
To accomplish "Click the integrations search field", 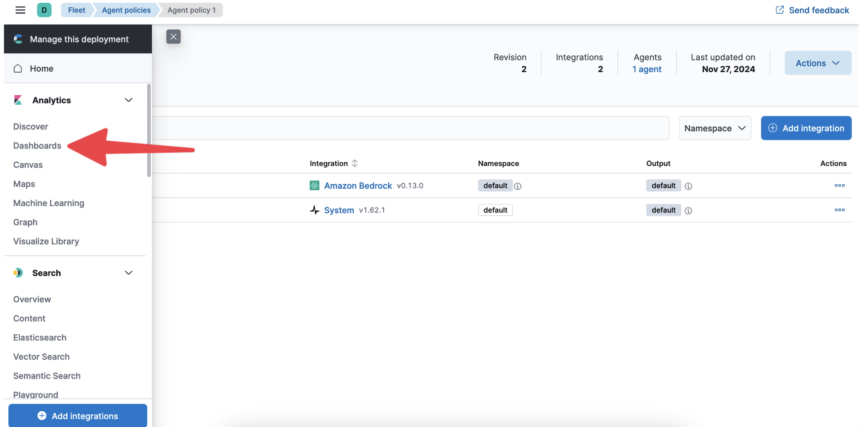I will [x=410, y=128].
